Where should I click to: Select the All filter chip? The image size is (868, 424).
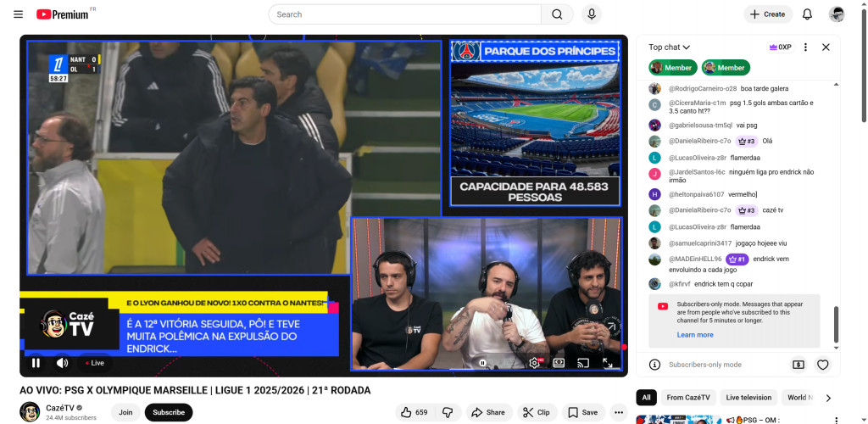(x=646, y=398)
